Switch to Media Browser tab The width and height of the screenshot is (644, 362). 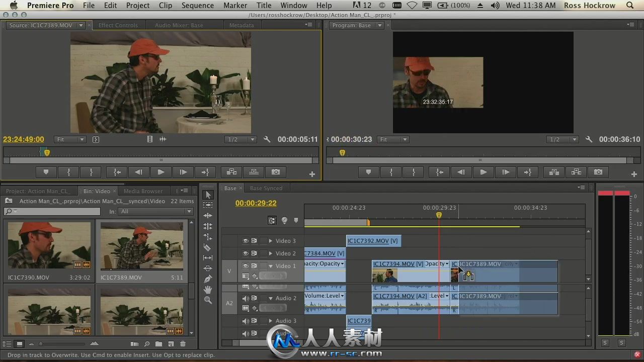point(143,191)
